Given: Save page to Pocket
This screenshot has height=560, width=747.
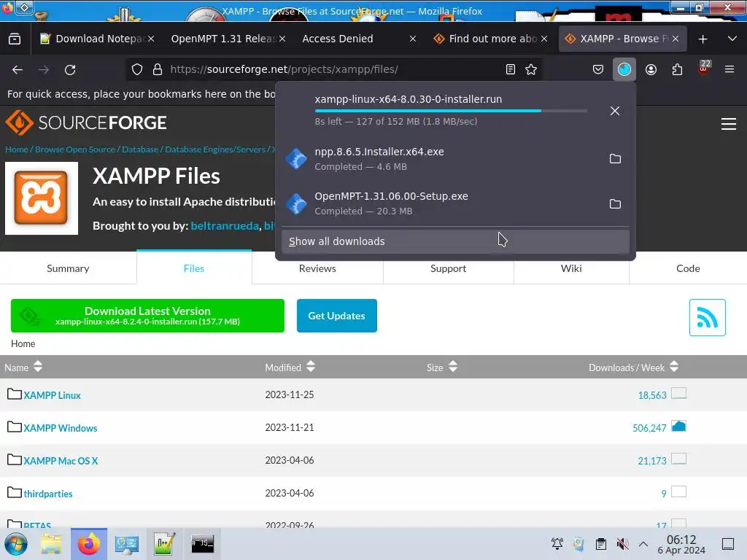Looking at the screenshot, I should click(x=598, y=69).
